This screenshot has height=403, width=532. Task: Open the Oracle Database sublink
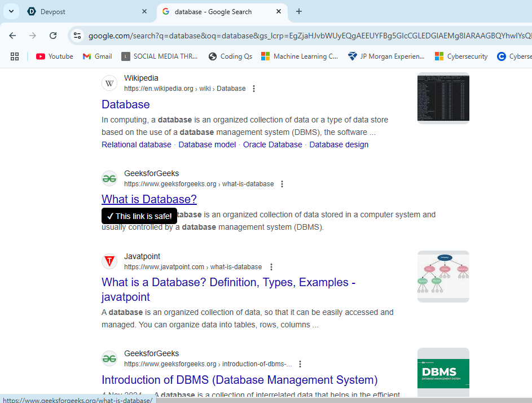click(272, 144)
